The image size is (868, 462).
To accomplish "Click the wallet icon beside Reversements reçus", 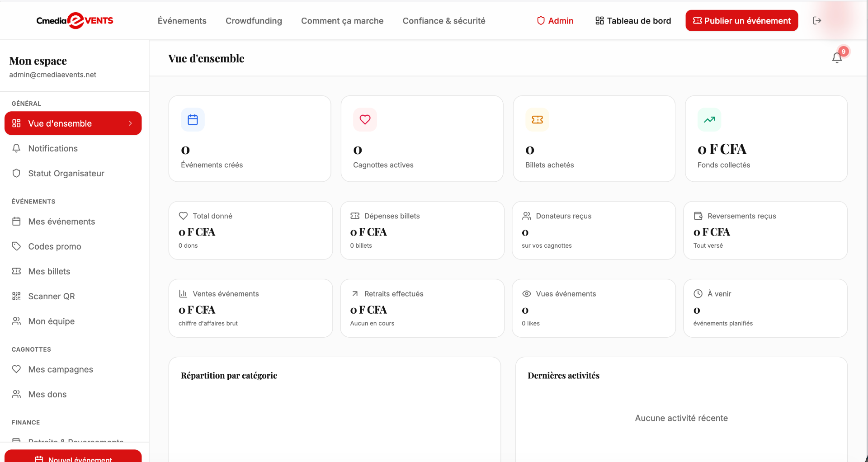I will coord(698,216).
